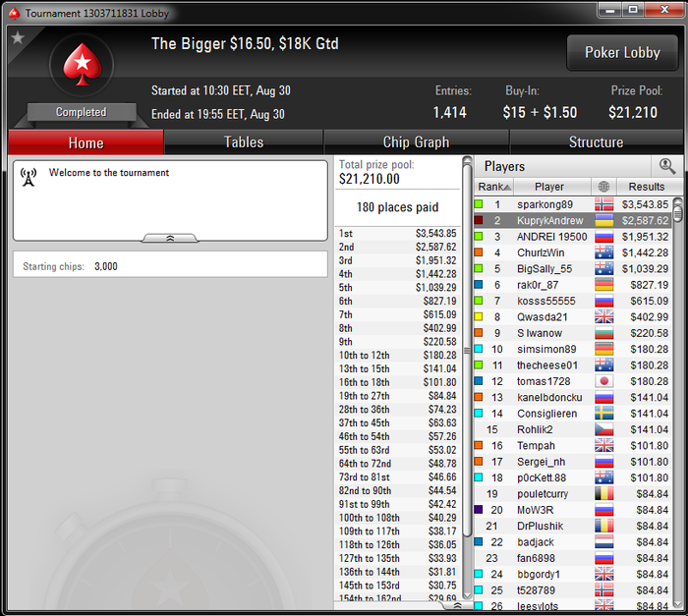The image size is (688, 616).
Task: Click the globe country column header icon
Action: tap(603, 187)
